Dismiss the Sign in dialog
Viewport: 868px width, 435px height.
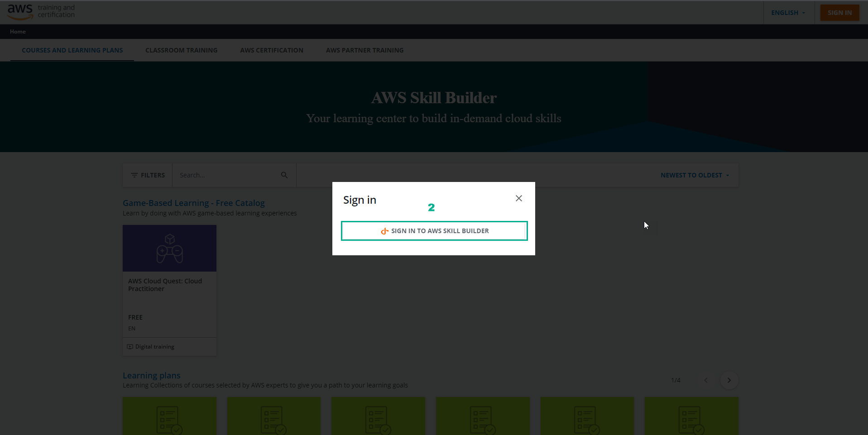pos(518,198)
